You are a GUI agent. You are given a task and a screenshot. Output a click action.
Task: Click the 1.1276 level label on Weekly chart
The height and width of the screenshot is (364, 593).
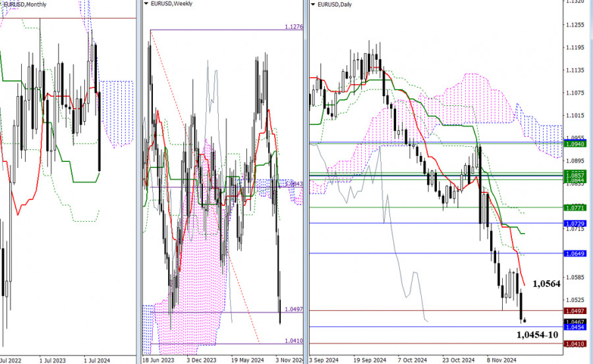pyautogui.click(x=293, y=27)
